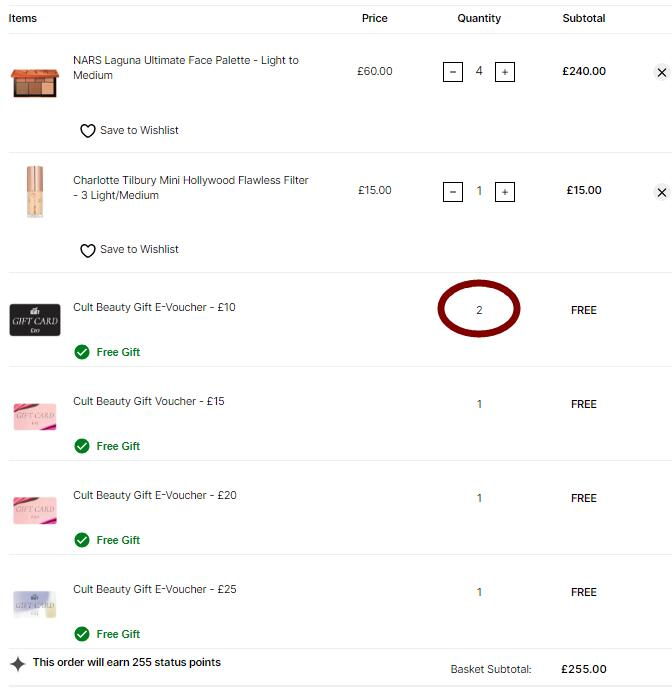Click the Charlotte Tilbury bottle thumbnail
672x693 pixels.
click(x=35, y=191)
